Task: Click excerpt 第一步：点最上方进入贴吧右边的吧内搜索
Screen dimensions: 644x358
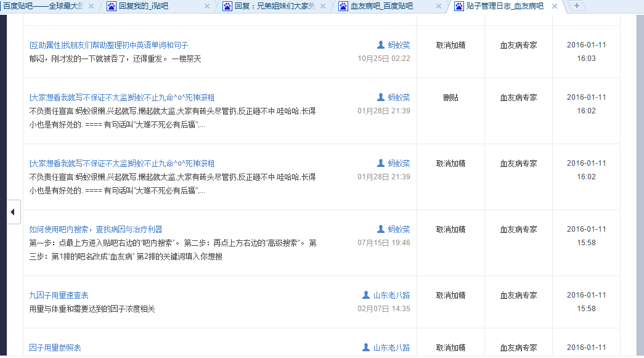Action: (173, 250)
